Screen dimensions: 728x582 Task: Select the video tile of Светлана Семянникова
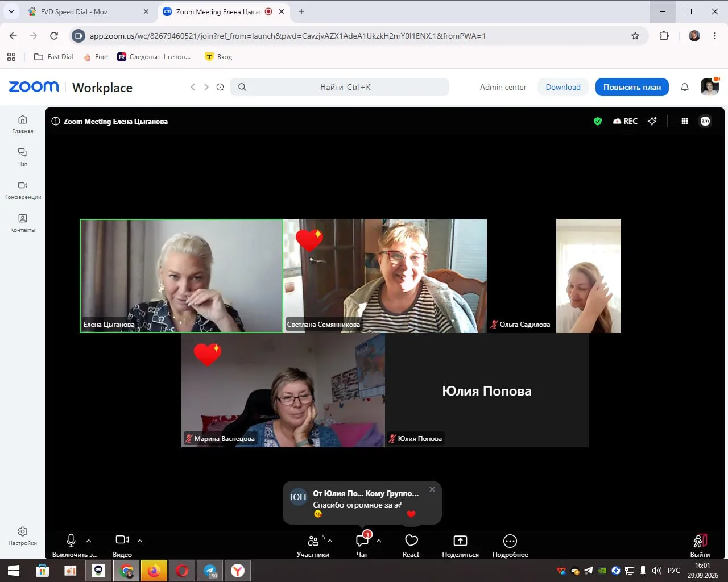click(385, 276)
